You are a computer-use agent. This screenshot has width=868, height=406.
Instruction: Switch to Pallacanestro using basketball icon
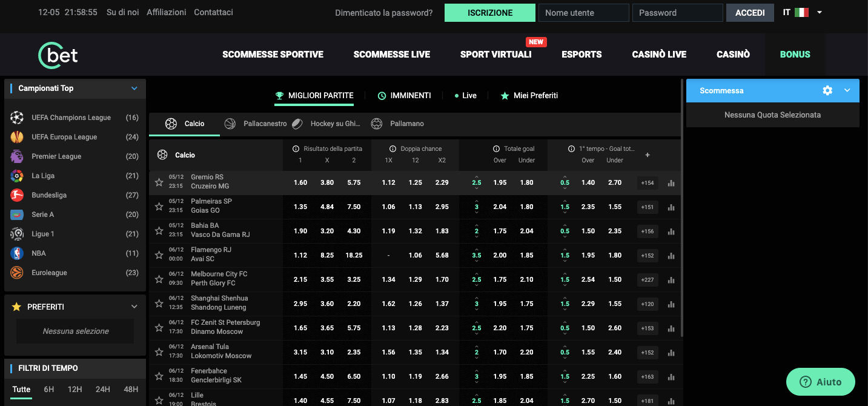[230, 124]
